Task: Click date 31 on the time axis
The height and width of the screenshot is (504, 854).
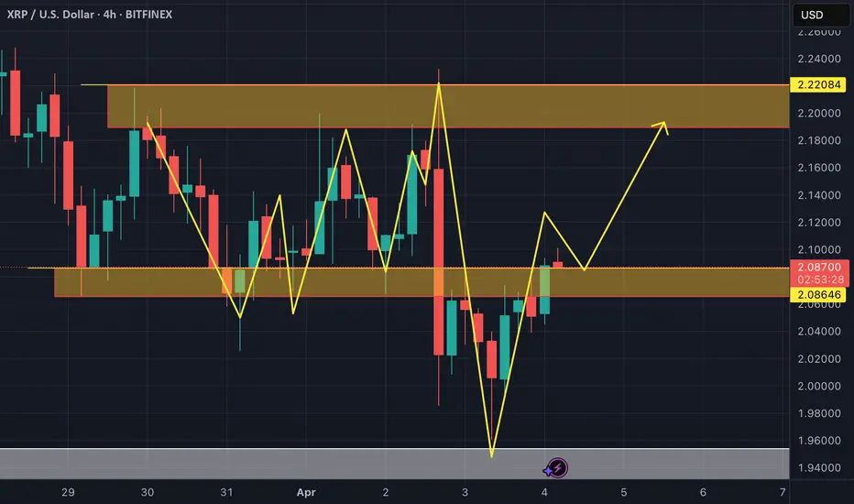Action: click(226, 493)
